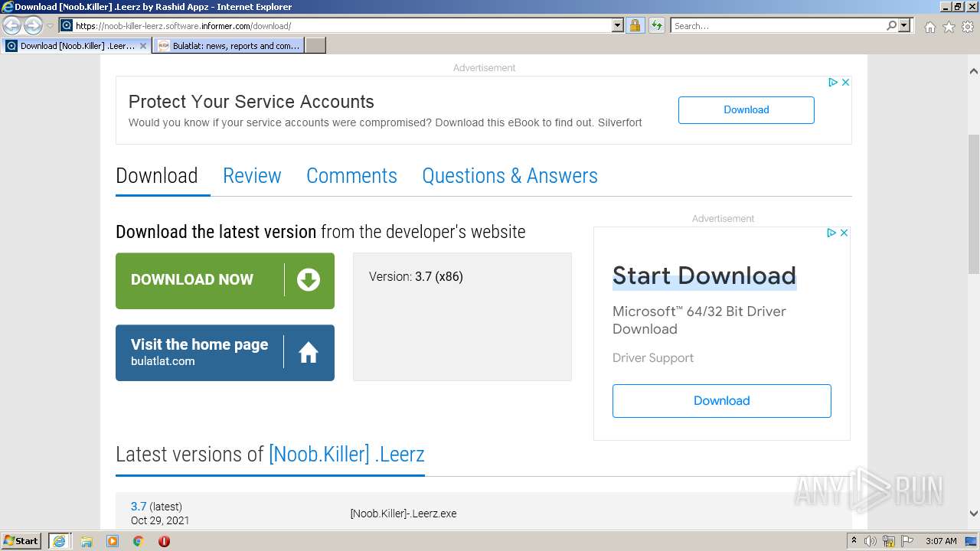Screen dimensions: 980x551
Task: Close the top banner ad
Action: pos(845,82)
